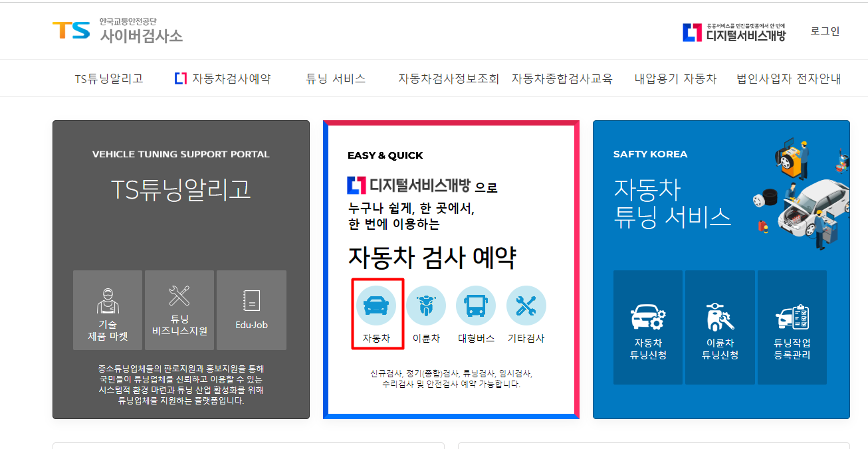
Task: Click the large TS튜닝알리고 card heading
Action: click(181, 190)
